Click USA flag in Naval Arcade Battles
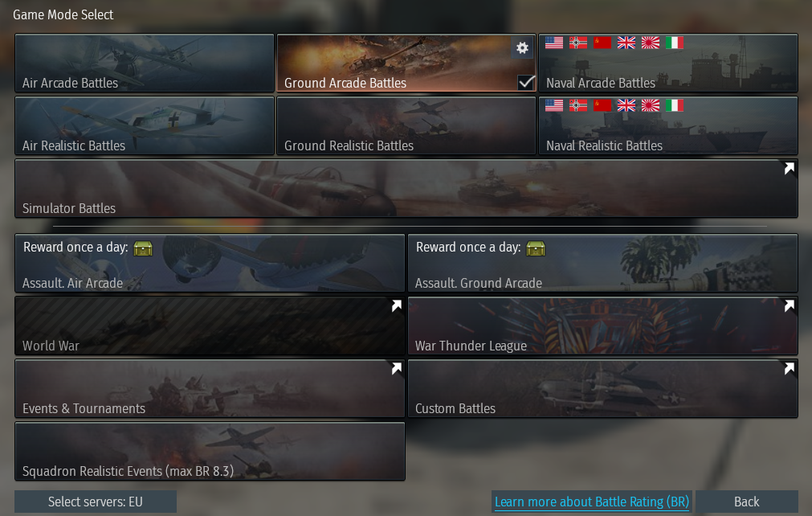 click(554, 43)
